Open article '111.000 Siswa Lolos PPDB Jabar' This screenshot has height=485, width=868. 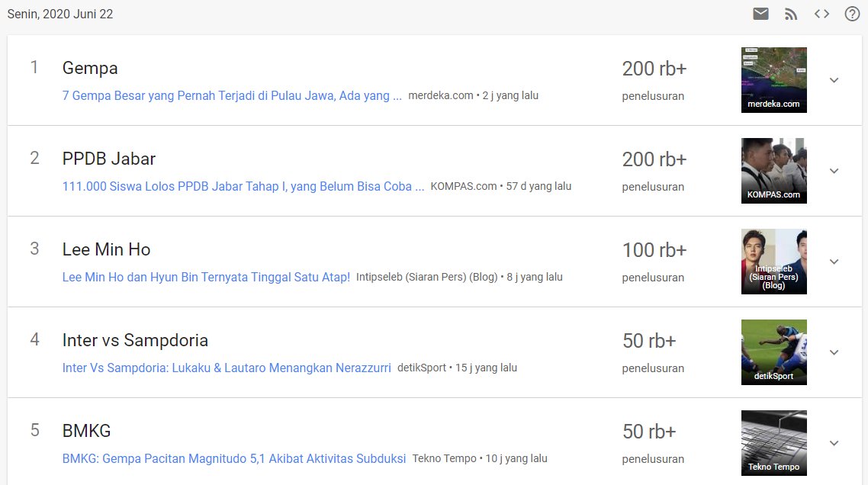pyautogui.click(x=243, y=186)
